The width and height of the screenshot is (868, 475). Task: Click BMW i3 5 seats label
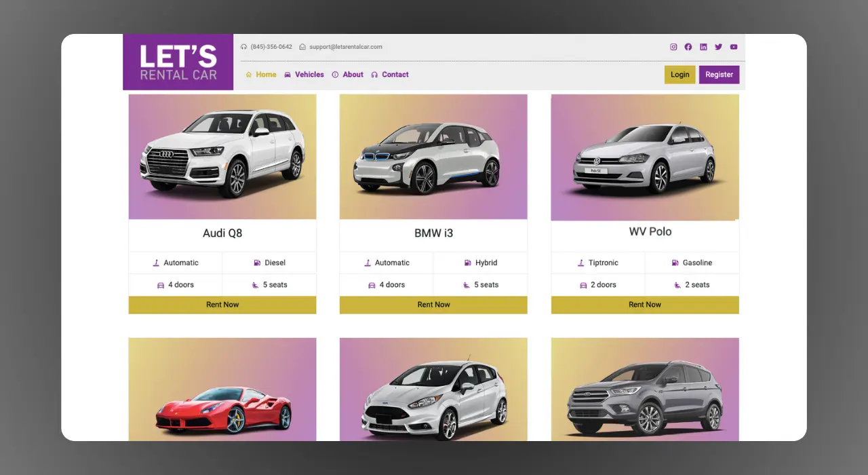click(x=486, y=285)
